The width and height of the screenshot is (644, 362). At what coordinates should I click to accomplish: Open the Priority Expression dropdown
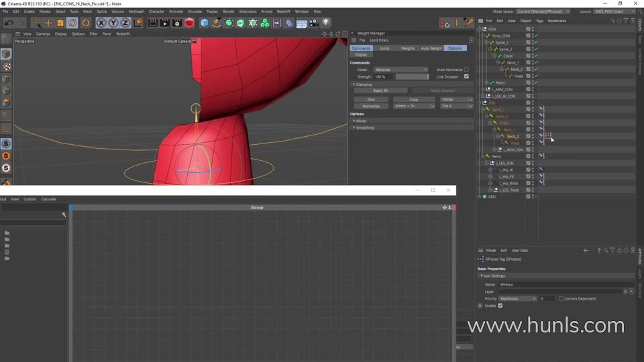[517, 299]
